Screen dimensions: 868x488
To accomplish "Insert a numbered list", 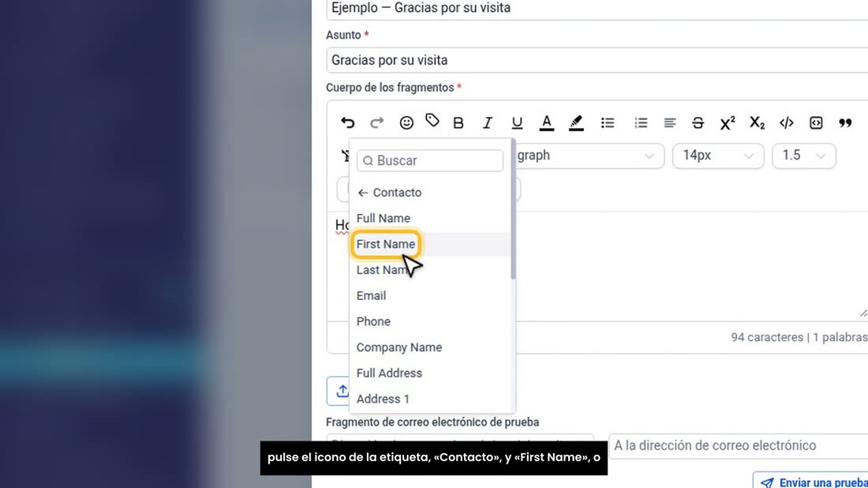I will [x=641, y=123].
